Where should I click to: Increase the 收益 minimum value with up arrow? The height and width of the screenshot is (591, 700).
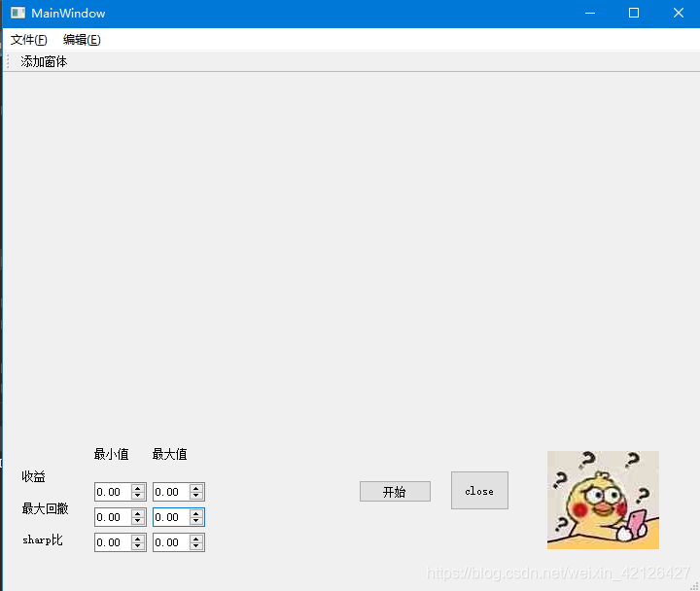coord(138,488)
